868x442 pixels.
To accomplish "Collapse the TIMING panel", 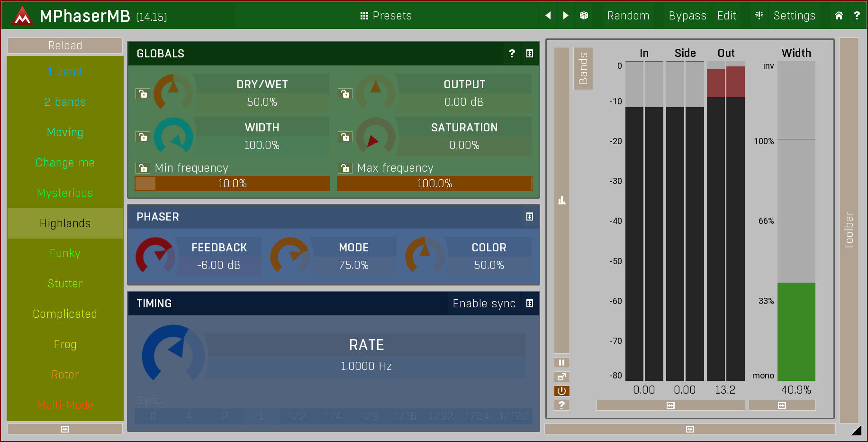I will tap(530, 304).
